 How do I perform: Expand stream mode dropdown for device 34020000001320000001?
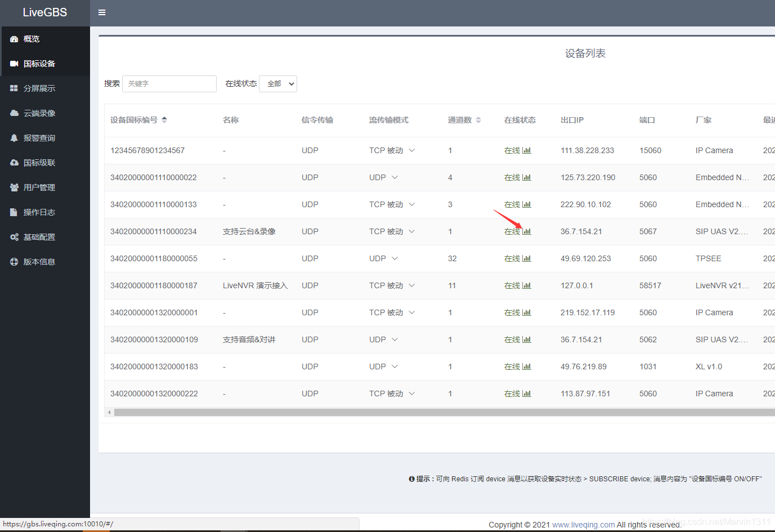pos(411,312)
